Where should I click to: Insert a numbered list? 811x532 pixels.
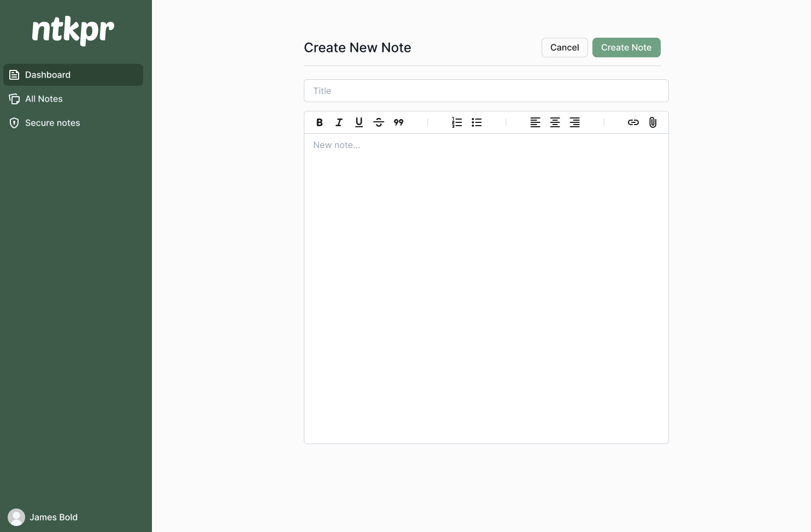pos(457,122)
